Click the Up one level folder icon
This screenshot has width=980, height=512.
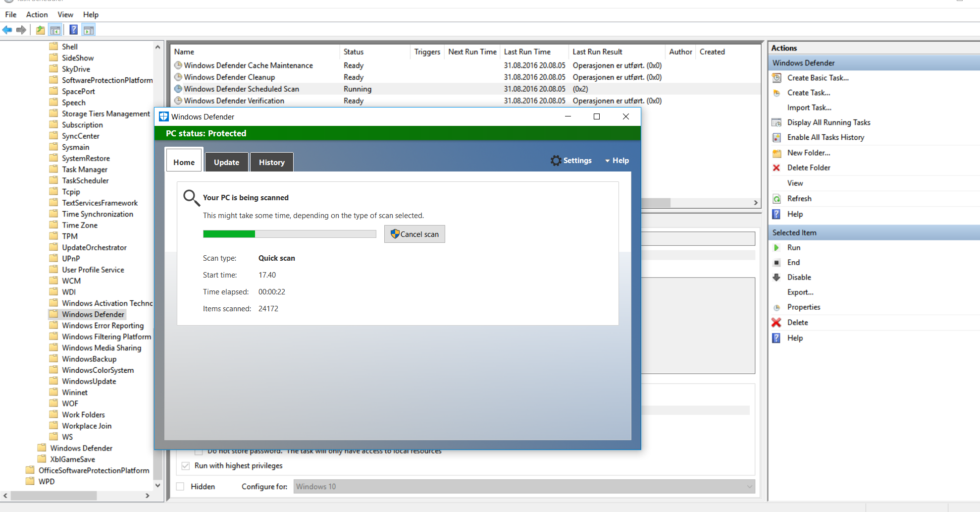41,30
